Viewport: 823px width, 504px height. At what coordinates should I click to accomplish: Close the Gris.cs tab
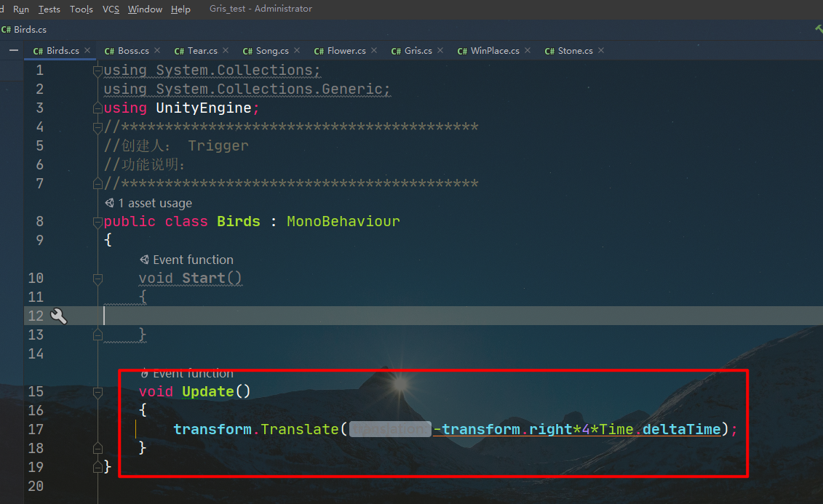pos(440,50)
